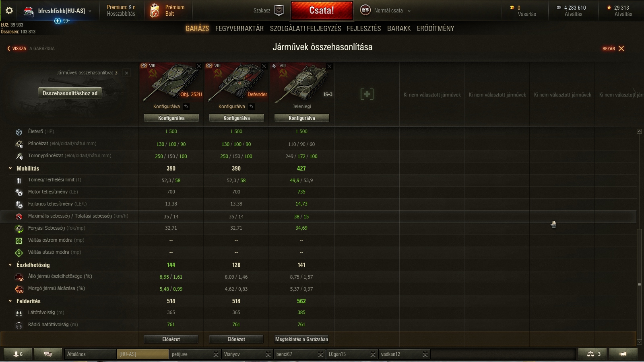Open the chat channels speech bubble icon

click(x=48, y=354)
